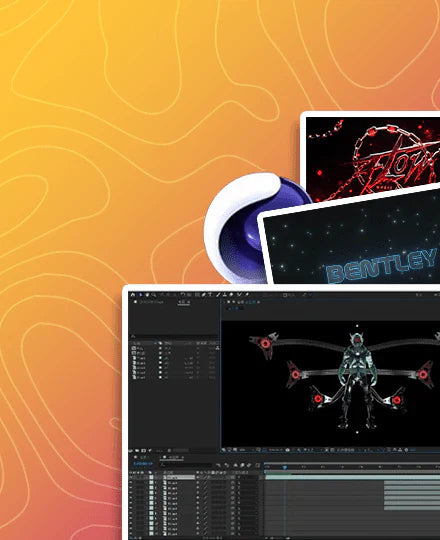Select the Pen tool

(203, 295)
